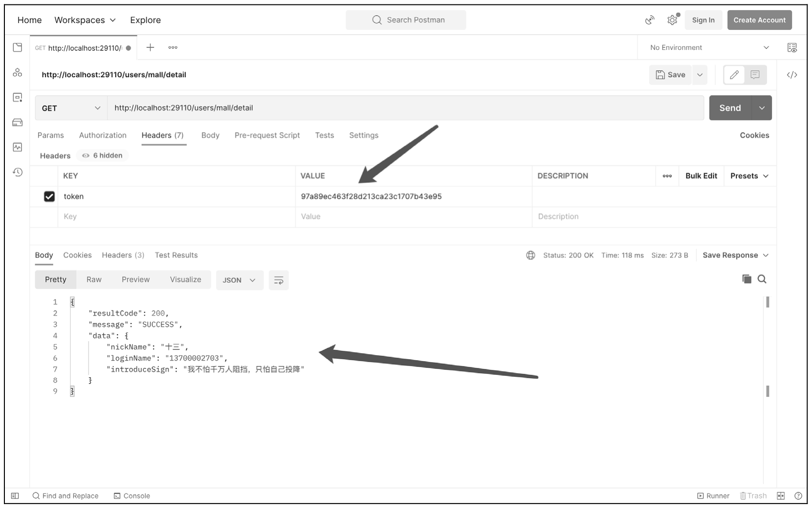
Task: Expand the Save options arrow
Action: pyautogui.click(x=700, y=75)
